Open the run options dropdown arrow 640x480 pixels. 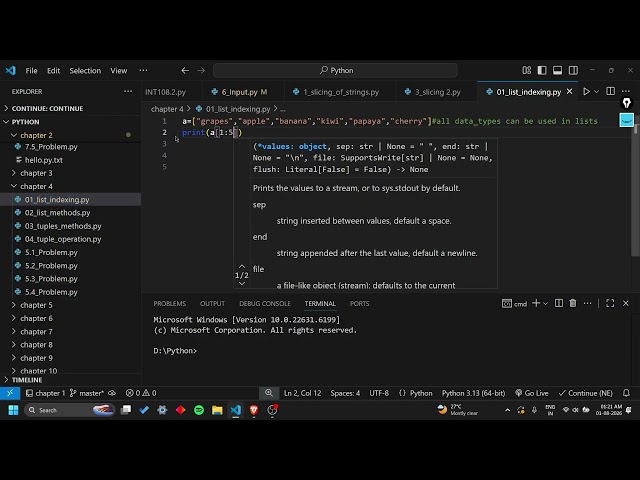point(596,91)
